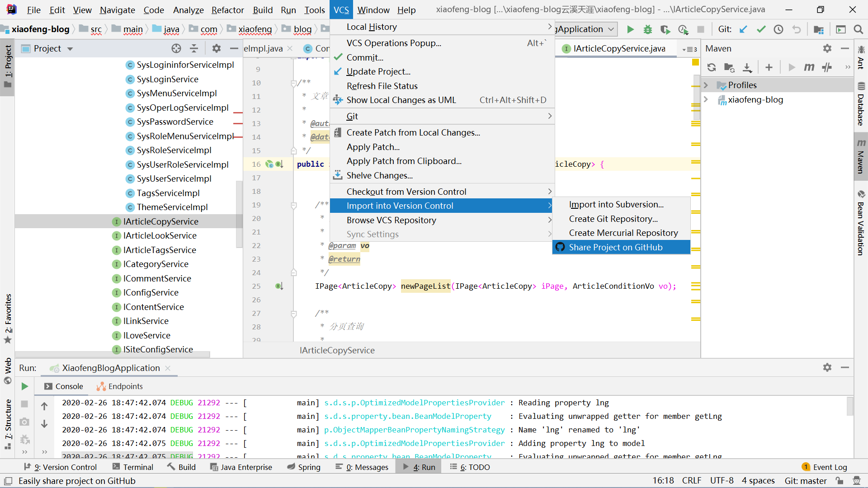
Task: Toggle Bean Validation side tab
Action: click(x=861, y=223)
